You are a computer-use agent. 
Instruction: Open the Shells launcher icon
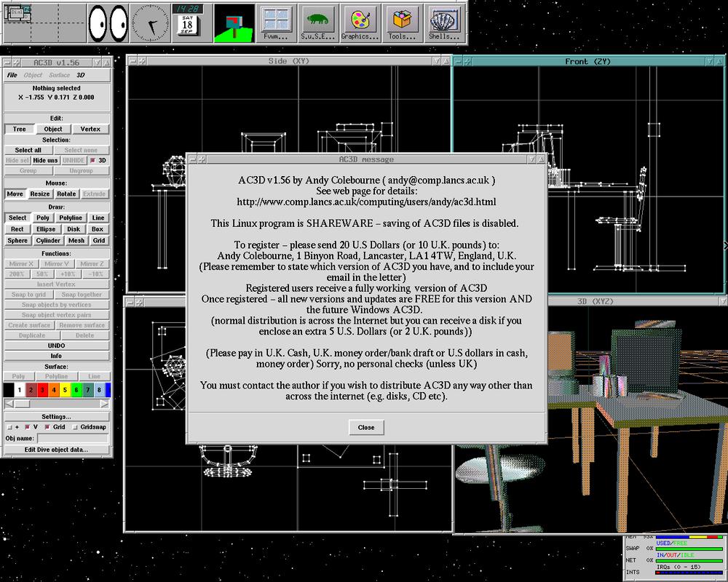point(444,23)
